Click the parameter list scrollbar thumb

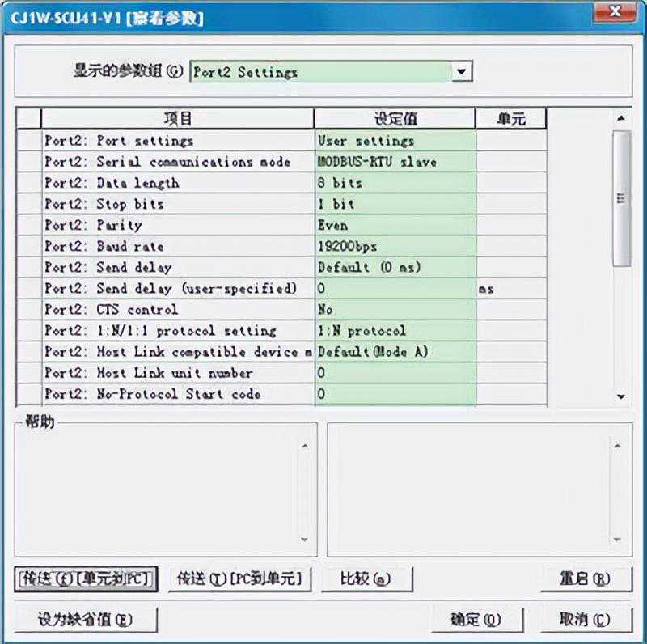[x=620, y=198]
